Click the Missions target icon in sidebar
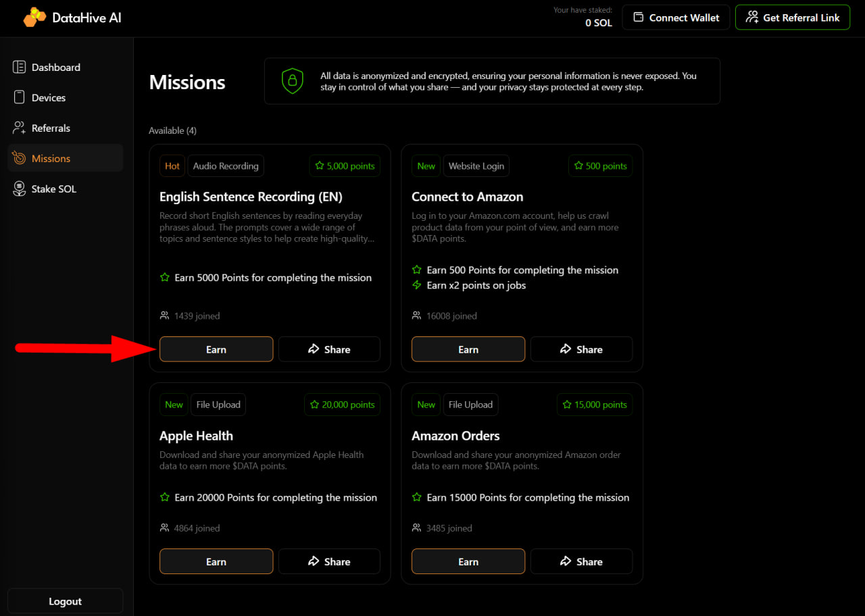The width and height of the screenshot is (865, 616). pyautogui.click(x=20, y=159)
